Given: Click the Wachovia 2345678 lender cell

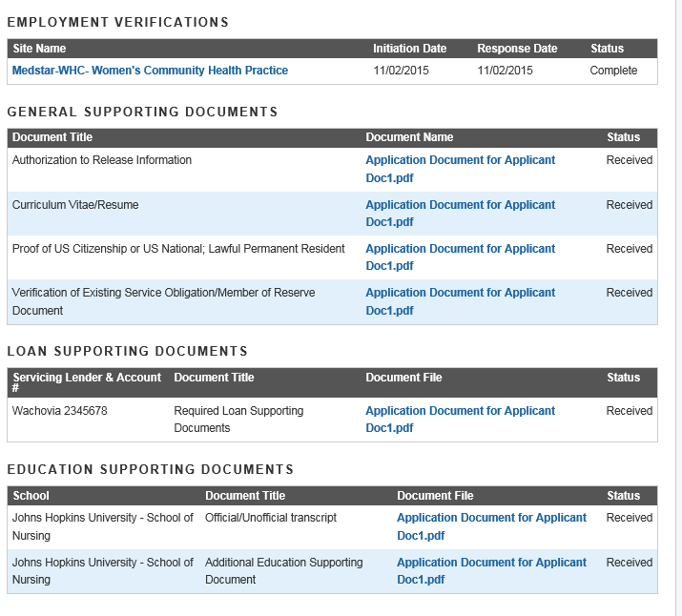Looking at the screenshot, I should (59, 411).
